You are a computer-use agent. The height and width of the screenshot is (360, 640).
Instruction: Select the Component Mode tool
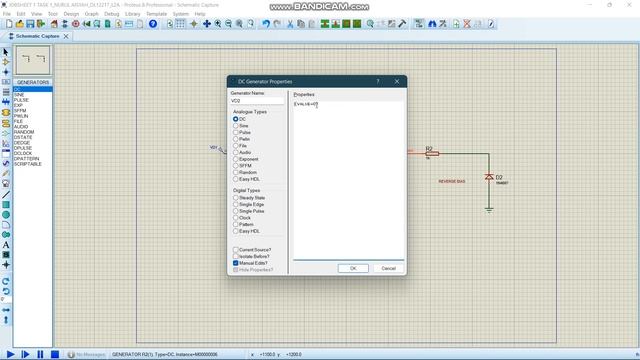[6, 62]
